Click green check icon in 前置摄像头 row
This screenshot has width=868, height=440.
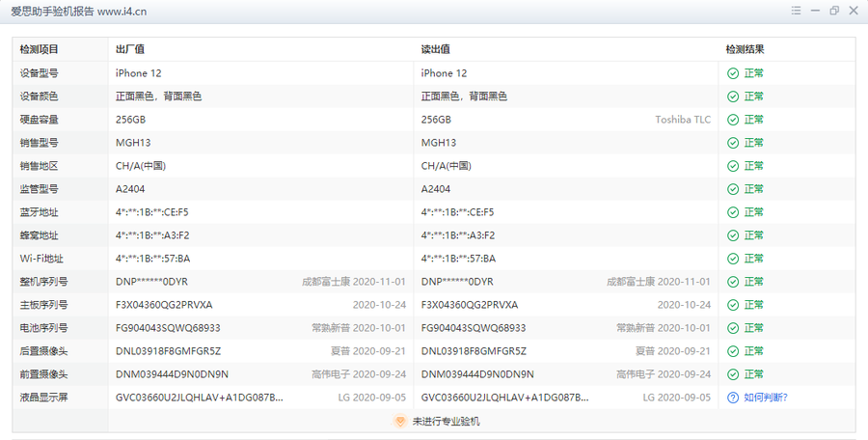(x=733, y=374)
